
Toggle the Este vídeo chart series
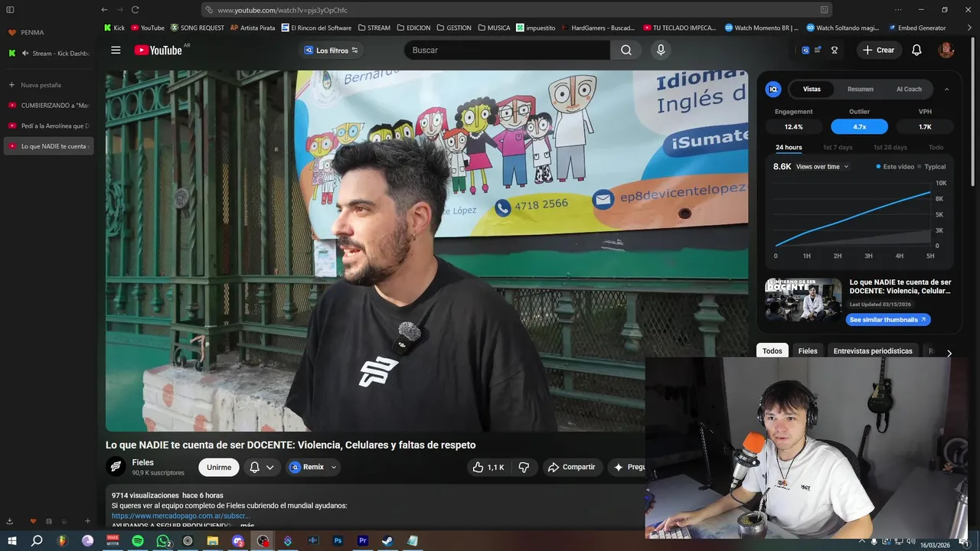point(895,167)
